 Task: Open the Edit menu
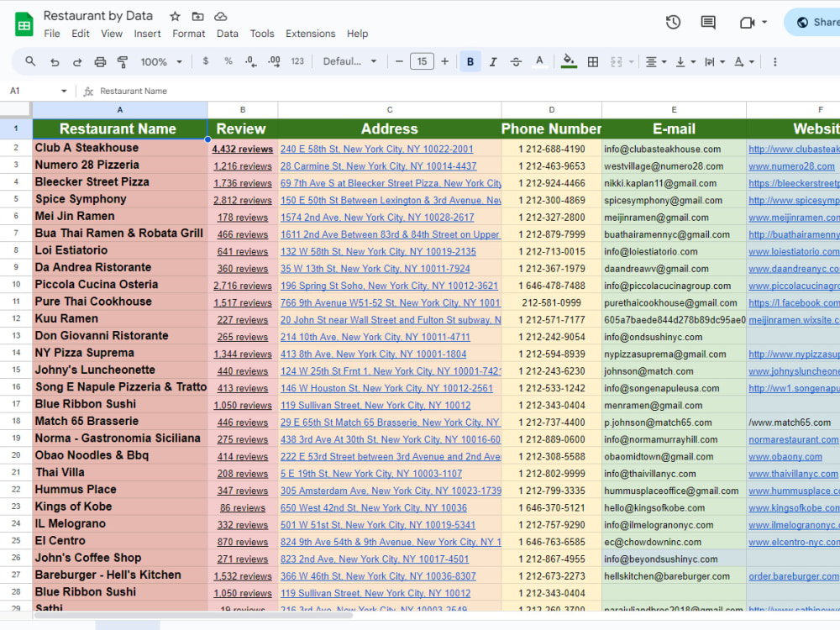click(x=81, y=34)
